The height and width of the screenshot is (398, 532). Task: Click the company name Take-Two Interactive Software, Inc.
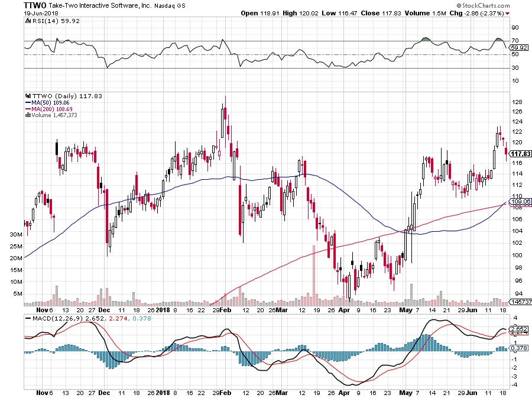pyautogui.click(x=100, y=6)
